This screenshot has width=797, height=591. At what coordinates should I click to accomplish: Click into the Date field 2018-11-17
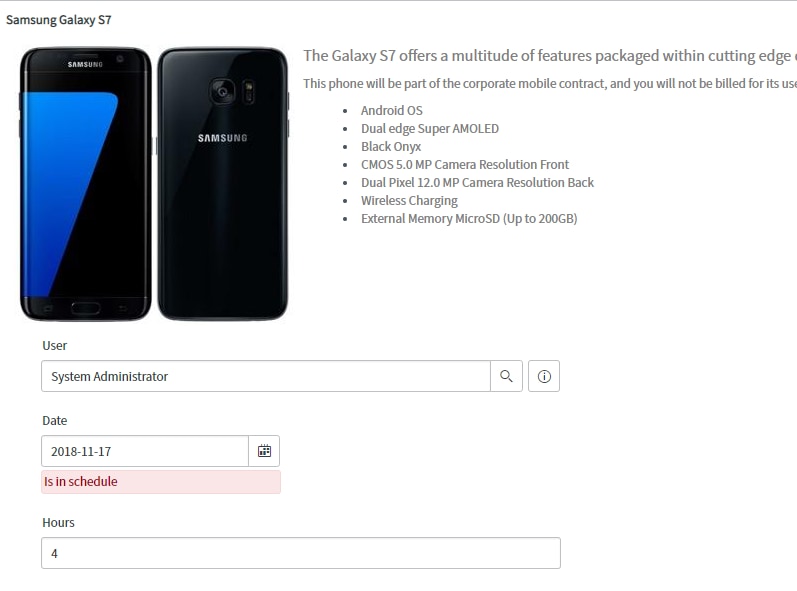coord(145,451)
